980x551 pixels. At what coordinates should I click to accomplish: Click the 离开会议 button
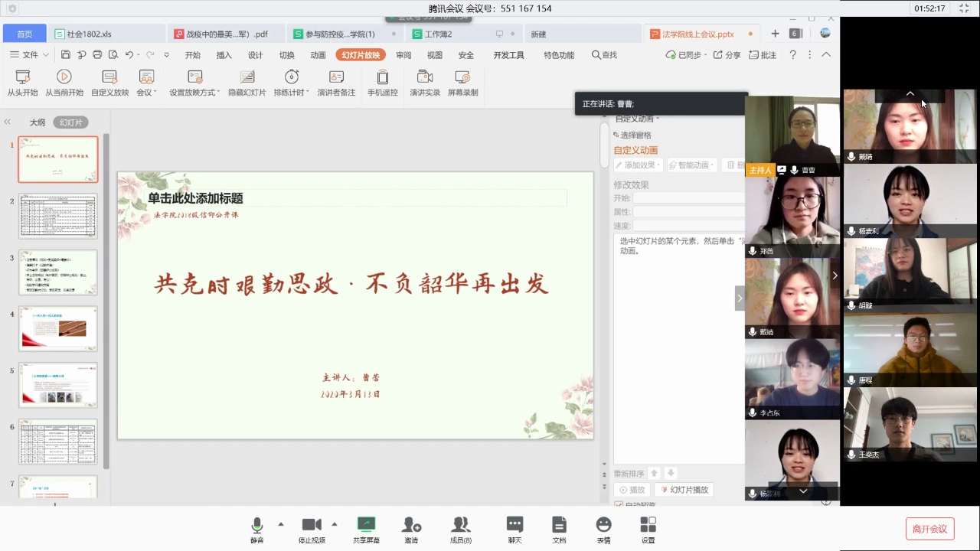(x=930, y=529)
